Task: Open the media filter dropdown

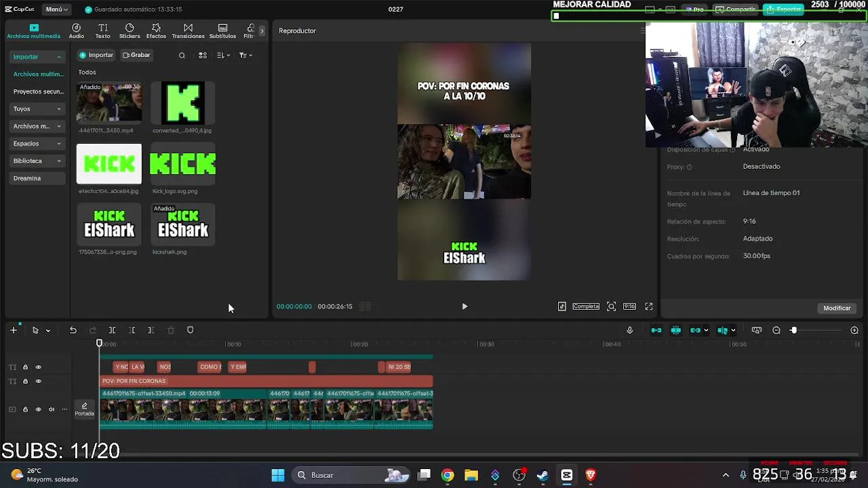Action: tap(245, 56)
